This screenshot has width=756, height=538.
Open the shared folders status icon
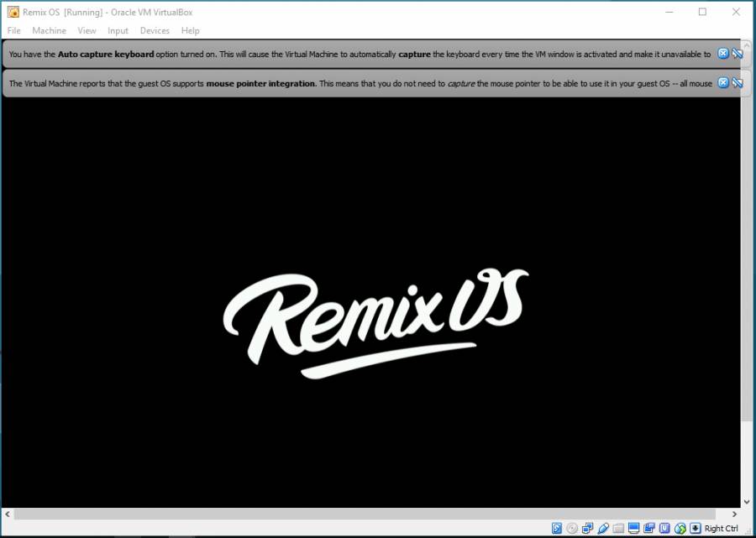click(618, 528)
